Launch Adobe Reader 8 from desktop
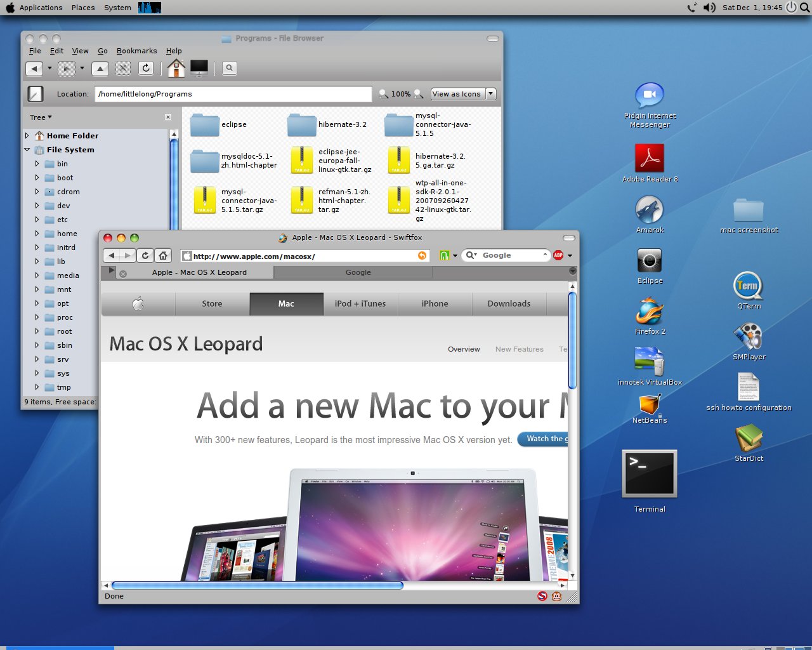812x650 pixels. (x=650, y=158)
